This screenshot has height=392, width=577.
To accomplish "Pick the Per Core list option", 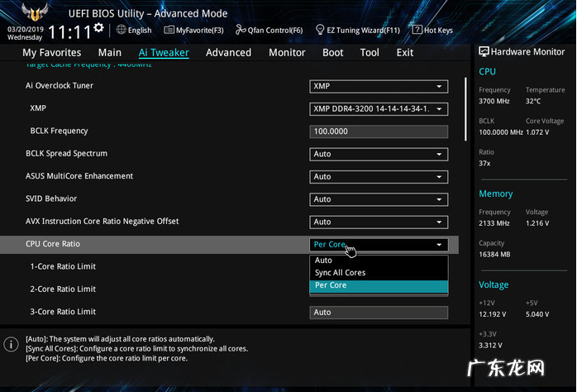I will (331, 285).
